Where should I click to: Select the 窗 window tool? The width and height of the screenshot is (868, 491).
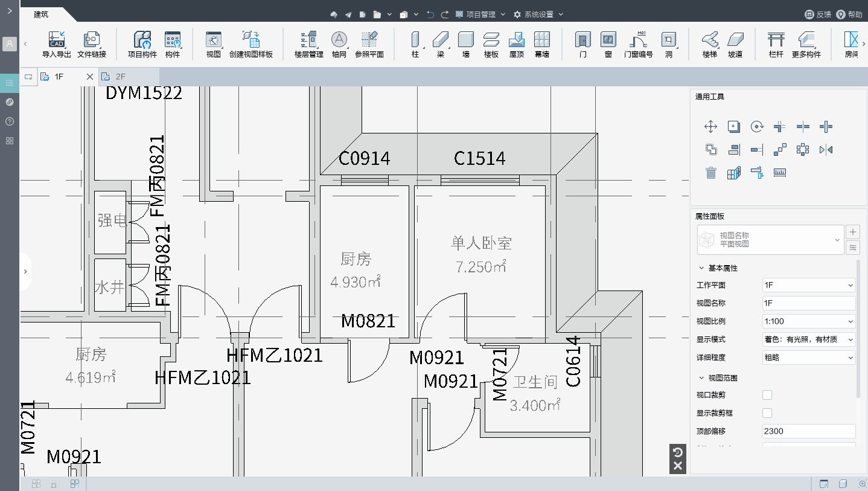coord(608,45)
